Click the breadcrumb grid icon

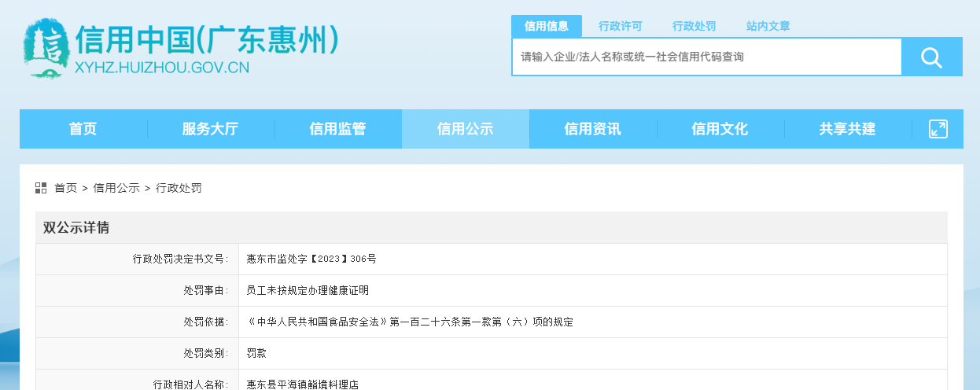click(41, 188)
